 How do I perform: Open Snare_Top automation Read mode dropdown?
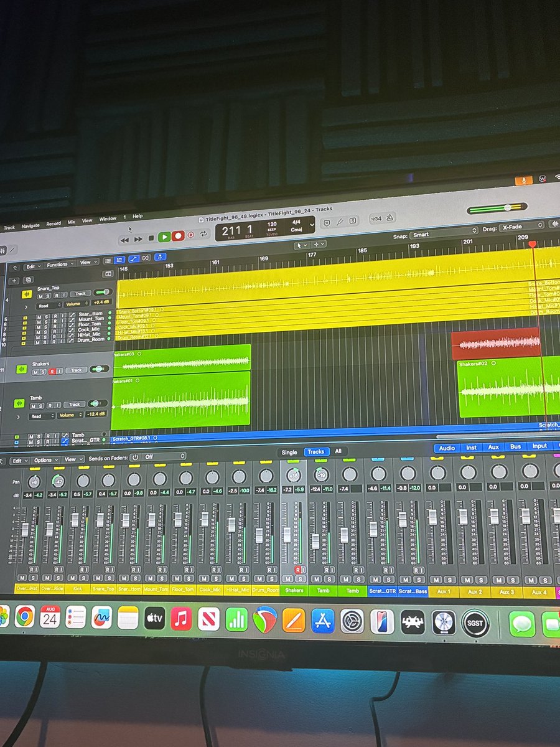click(x=49, y=306)
